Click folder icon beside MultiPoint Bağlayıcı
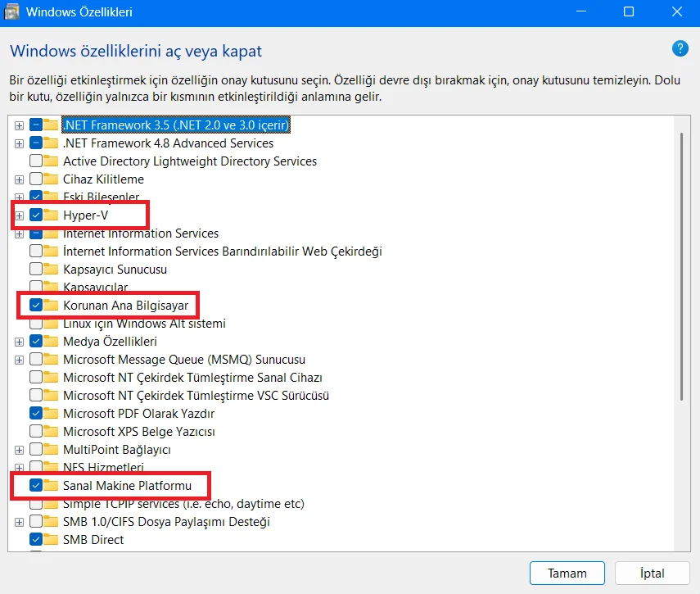The width and height of the screenshot is (700, 594). [x=51, y=450]
